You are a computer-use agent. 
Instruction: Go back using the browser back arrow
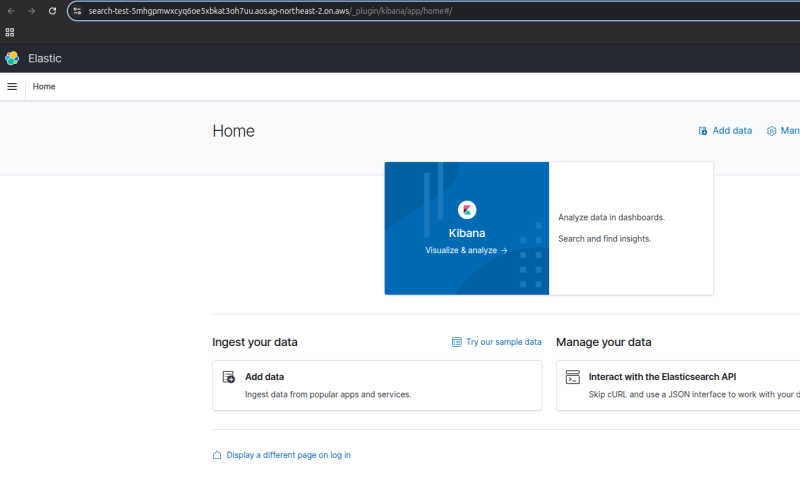click(10, 11)
